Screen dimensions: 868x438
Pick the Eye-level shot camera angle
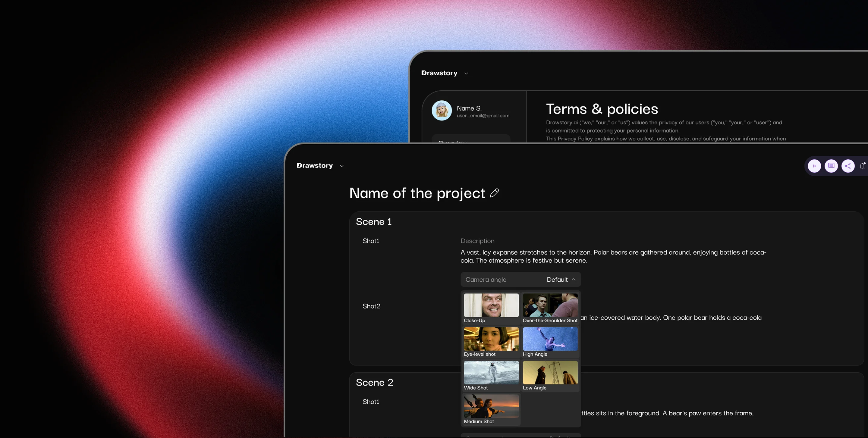coord(491,342)
